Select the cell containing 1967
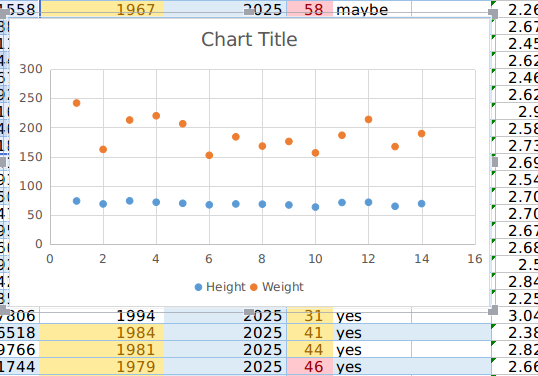 (102, 9)
